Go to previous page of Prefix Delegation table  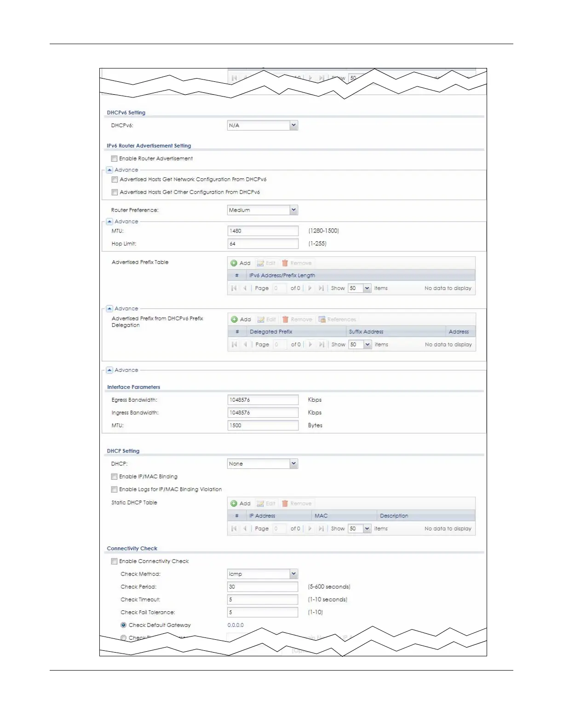(x=245, y=344)
